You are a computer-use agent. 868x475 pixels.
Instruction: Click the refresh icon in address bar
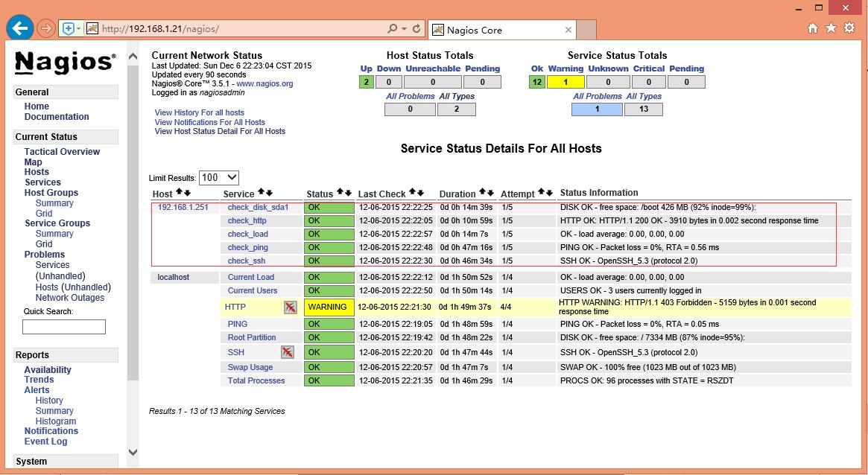click(x=416, y=28)
